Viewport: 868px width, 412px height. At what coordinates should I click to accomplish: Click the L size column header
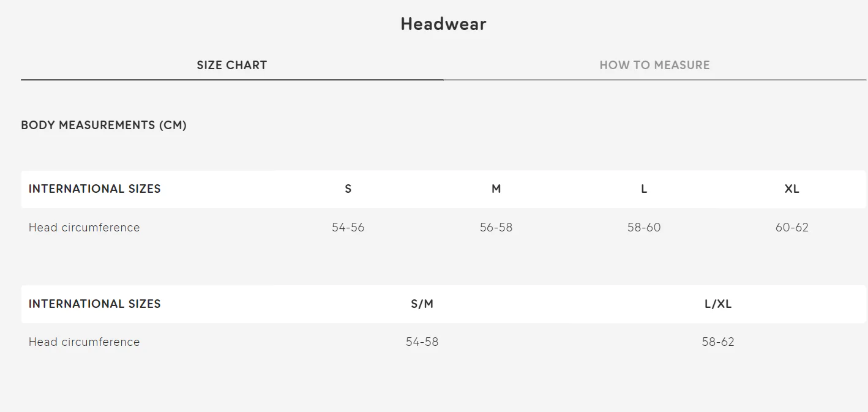tap(644, 189)
